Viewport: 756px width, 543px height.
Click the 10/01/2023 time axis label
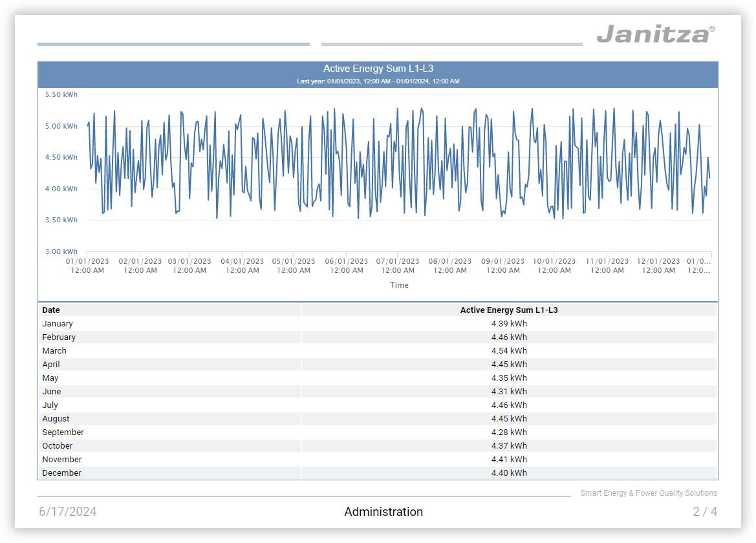(x=554, y=266)
